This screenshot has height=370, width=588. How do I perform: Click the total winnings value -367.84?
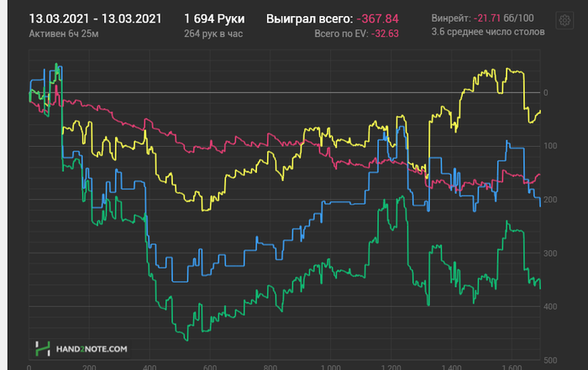[x=378, y=18]
